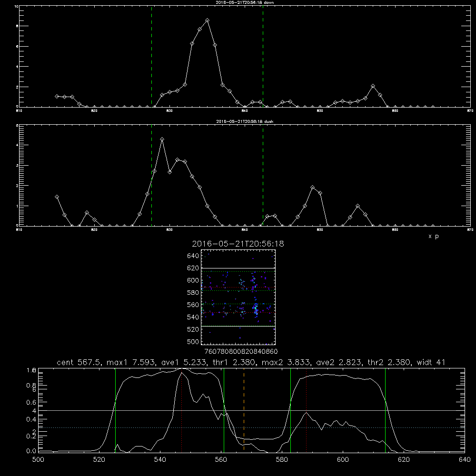
Task: Click the dusk plot peak marker near 855
Action: point(358,206)
